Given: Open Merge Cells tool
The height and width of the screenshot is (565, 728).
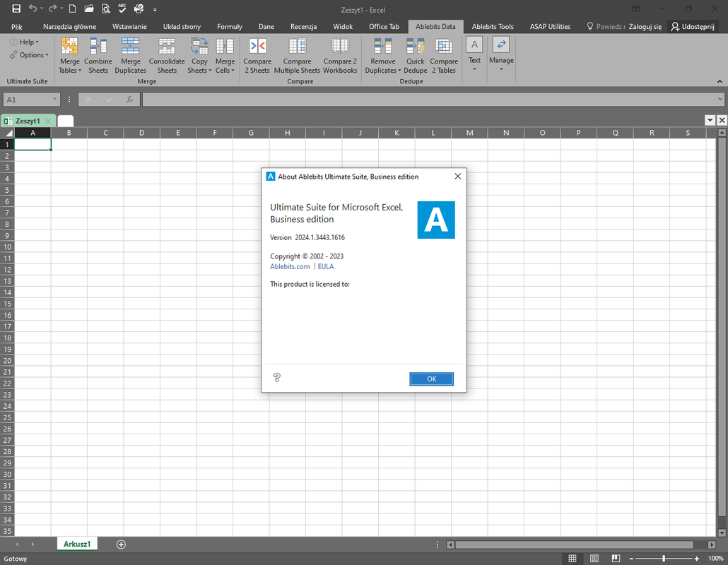Looking at the screenshot, I should 225,56.
